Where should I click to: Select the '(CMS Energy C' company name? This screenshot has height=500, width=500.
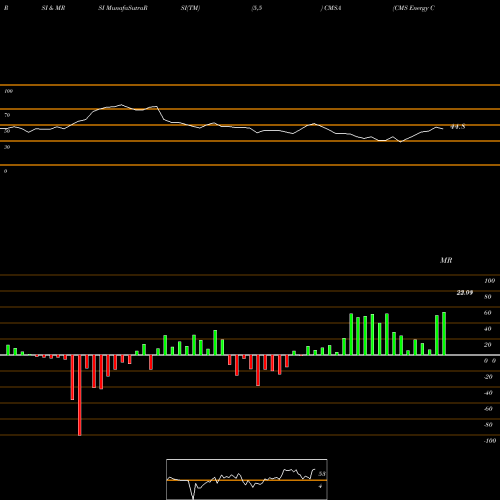tap(414, 8)
